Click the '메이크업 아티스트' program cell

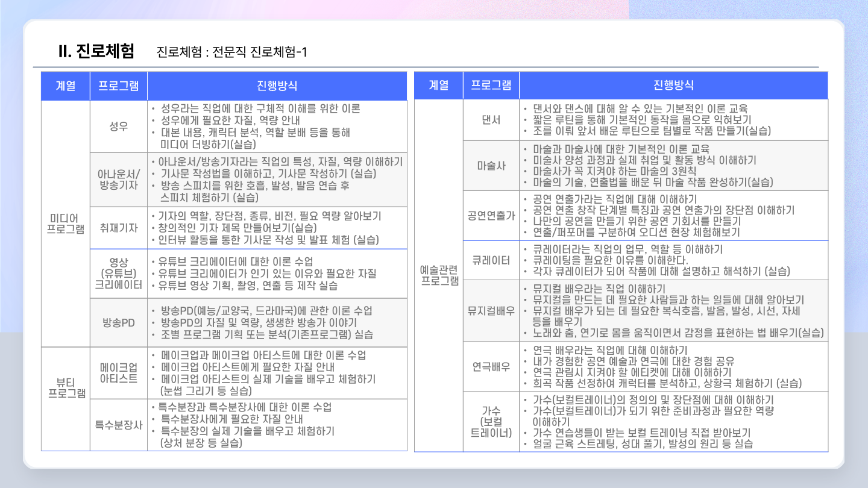pyautogui.click(x=119, y=373)
